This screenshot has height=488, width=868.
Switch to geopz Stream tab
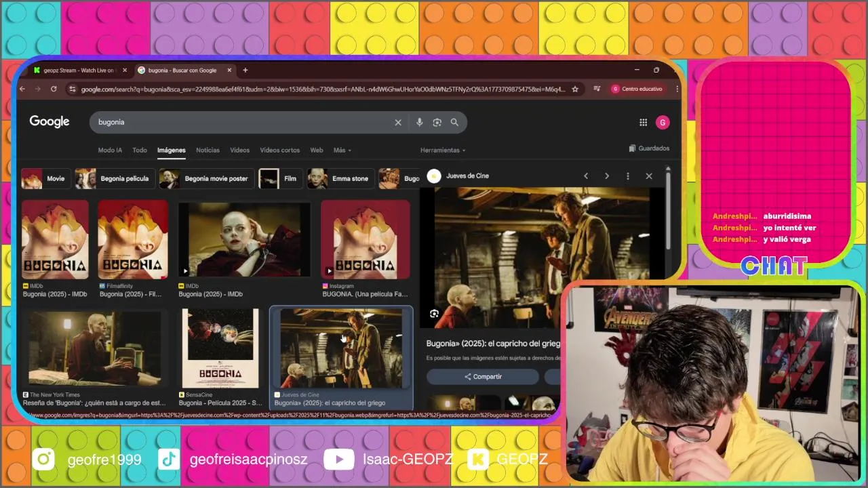click(80, 70)
